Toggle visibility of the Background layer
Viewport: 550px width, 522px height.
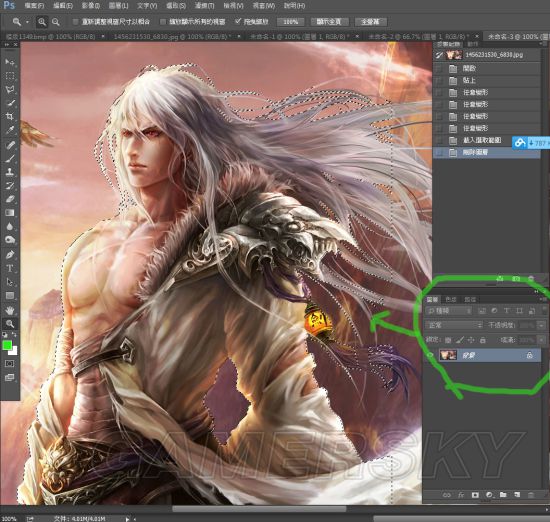(x=430, y=355)
